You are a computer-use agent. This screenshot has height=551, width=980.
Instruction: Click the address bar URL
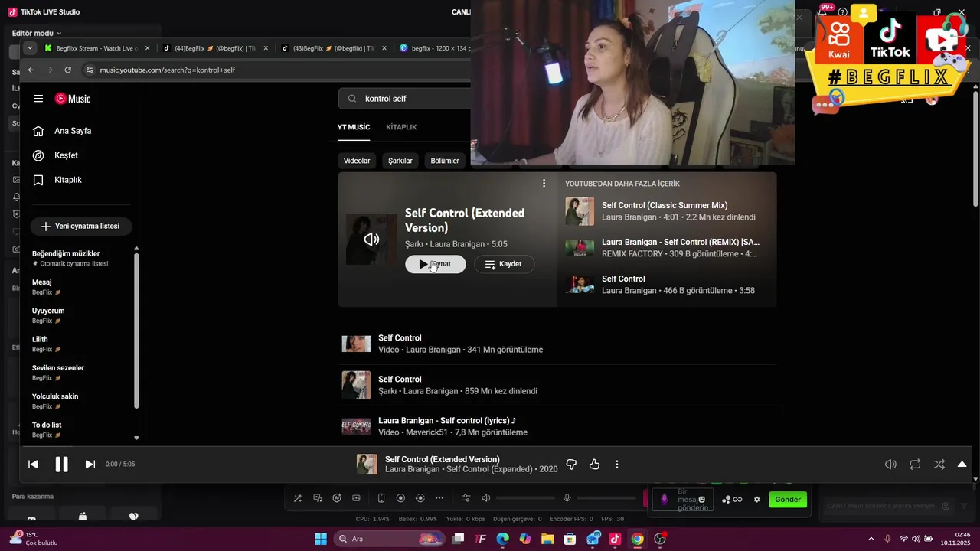(168, 70)
